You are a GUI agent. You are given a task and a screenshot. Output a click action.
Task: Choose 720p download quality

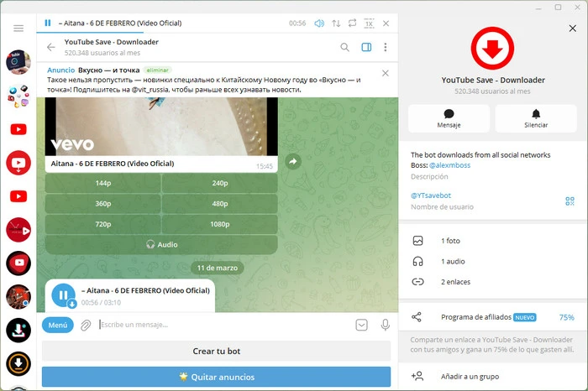click(103, 224)
